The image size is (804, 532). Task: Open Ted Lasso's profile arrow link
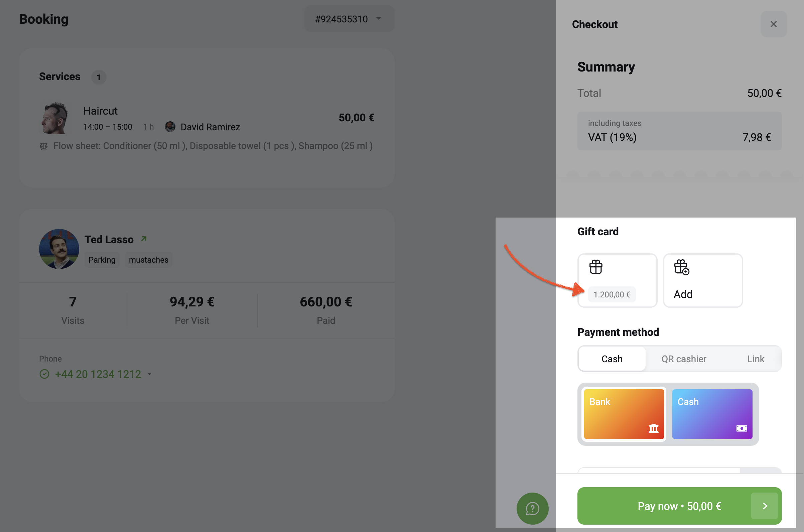click(144, 239)
